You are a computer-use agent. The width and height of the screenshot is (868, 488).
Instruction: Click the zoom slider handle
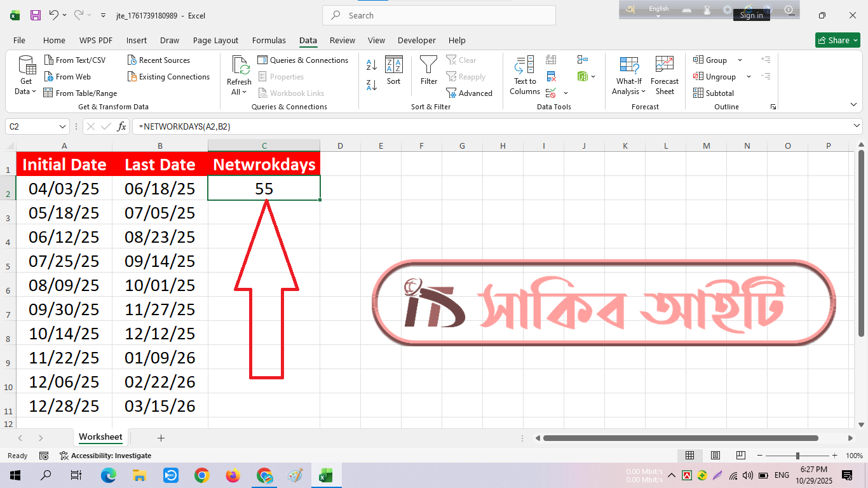(797, 456)
